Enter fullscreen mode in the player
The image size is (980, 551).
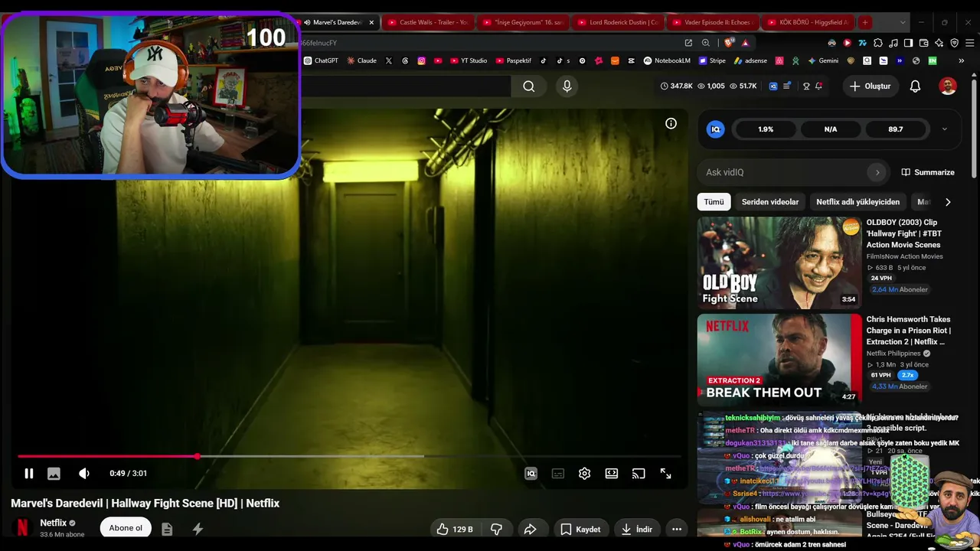[x=665, y=474]
